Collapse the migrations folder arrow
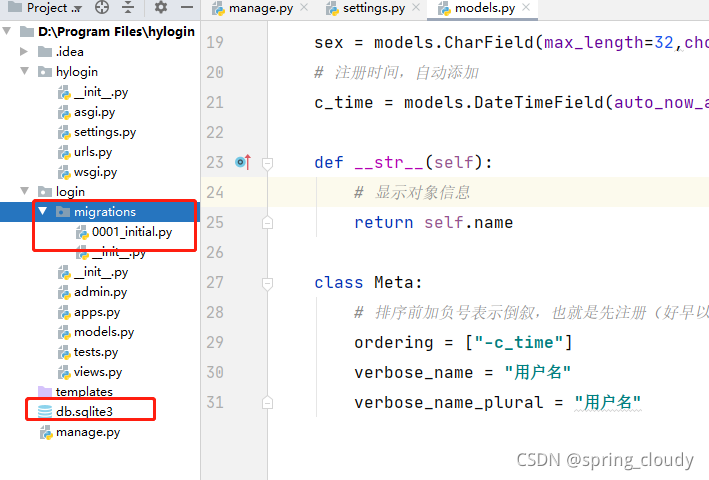Image resolution: width=709 pixels, height=480 pixels. pos(43,211)
